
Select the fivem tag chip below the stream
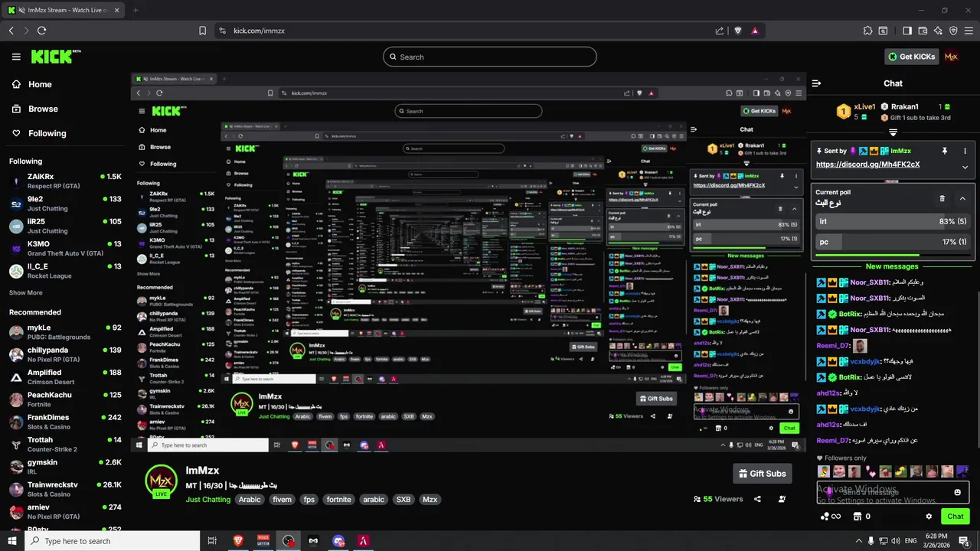click(282, 500)
